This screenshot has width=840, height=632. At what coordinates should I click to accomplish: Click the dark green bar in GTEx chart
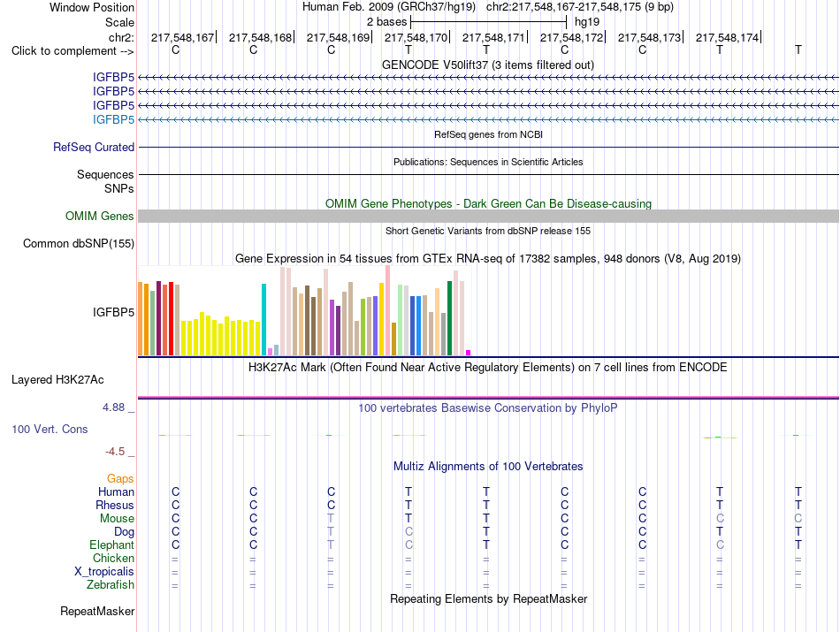point(449,318)
